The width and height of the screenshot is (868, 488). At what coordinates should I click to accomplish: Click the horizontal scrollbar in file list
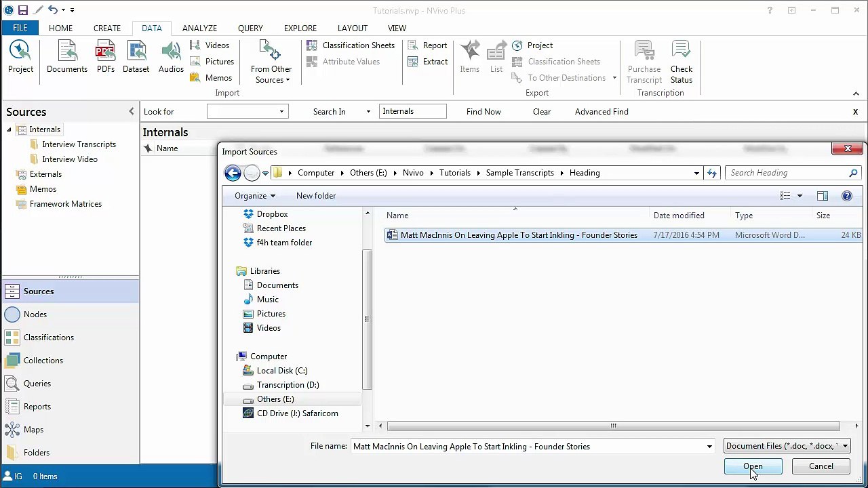pos(613,426)
